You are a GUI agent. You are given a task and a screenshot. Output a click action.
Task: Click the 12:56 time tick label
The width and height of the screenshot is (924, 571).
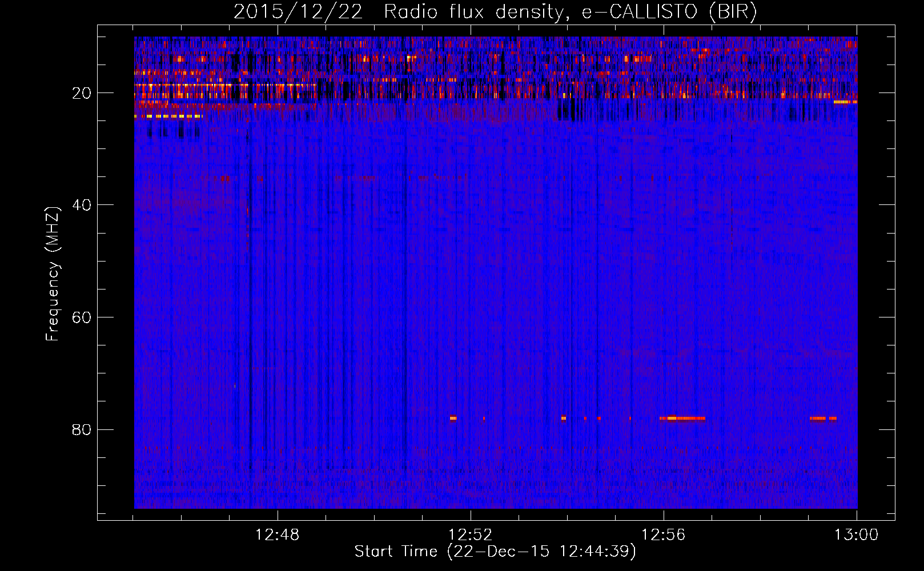click(664, 535)
